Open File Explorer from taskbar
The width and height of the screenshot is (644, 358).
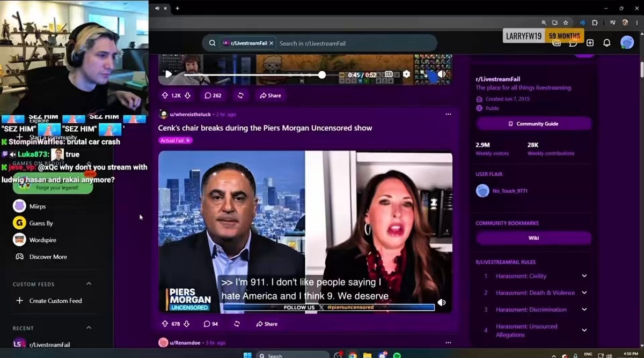[367, 355]
